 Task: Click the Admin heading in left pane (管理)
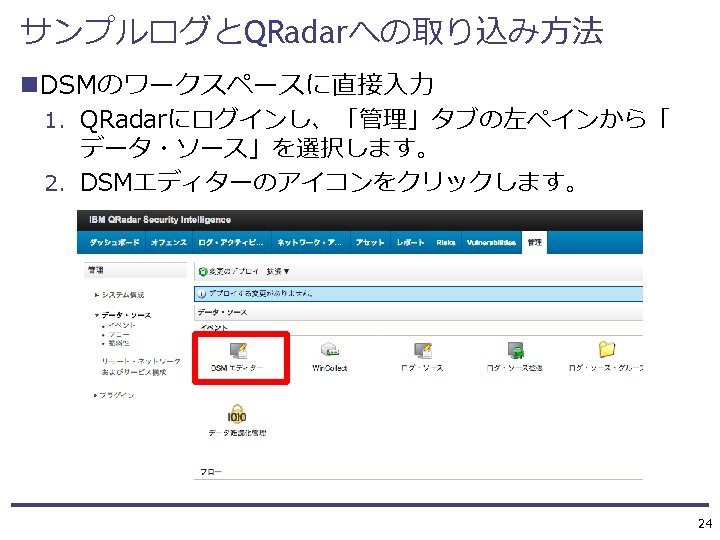[96, 270]
